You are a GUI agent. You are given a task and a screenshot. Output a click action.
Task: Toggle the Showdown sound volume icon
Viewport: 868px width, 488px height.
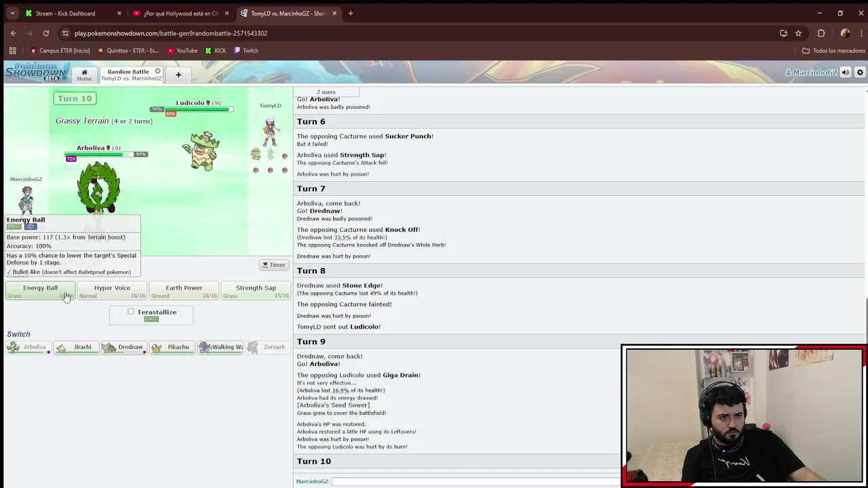tap(846, 73)
